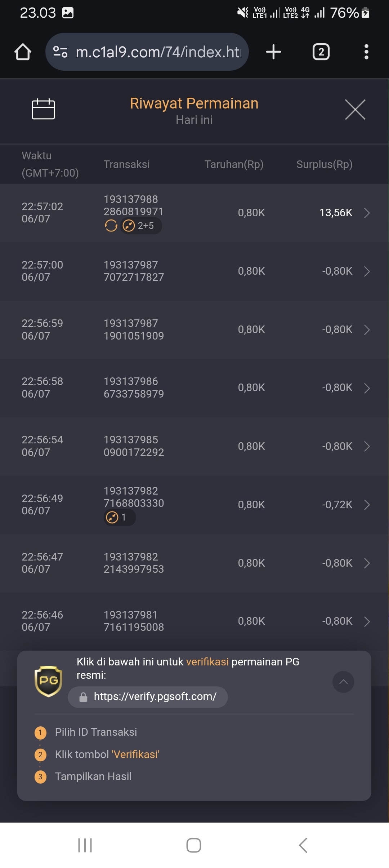Tap the site settings icon in address bar
The image size is (389, 868).
pyautogui.click(x=60, y=52)
